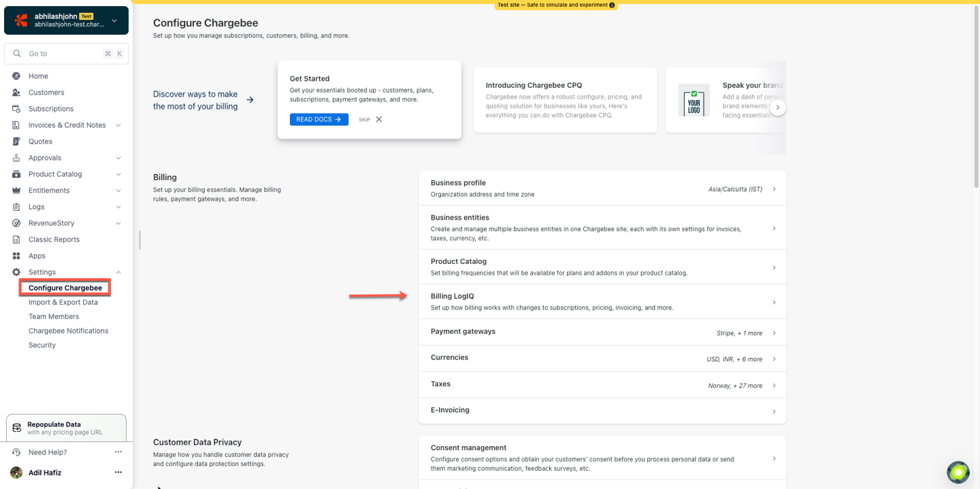The width and height of the screenshot is (980, 489).
Task: Open the Subscriptions sidebar icon
Action: click(x=16, y=109)
